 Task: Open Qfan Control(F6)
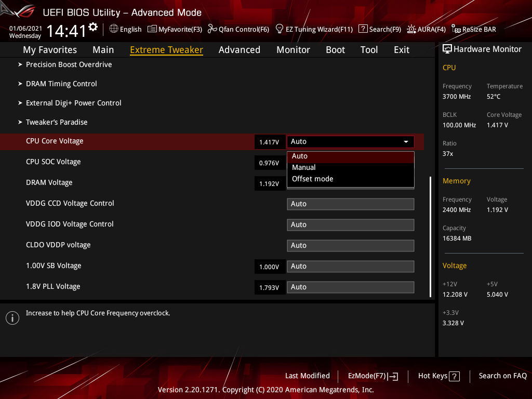pos(238,29)
